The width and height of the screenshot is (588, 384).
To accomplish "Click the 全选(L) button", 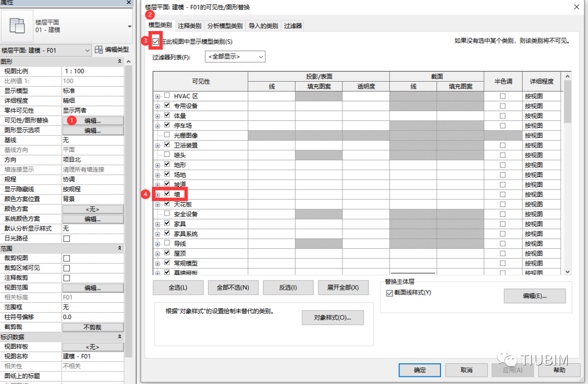I will (x=178, y=288).
